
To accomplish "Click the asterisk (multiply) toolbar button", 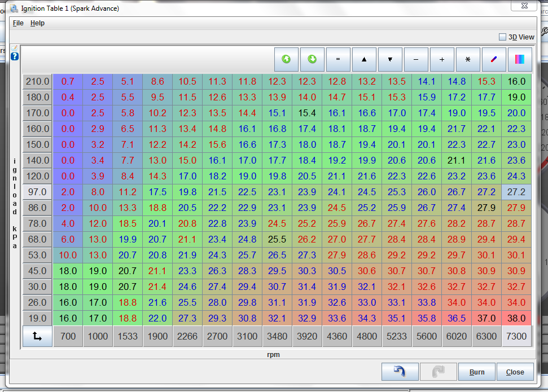I will pyautogui.click(x=468, y=59).
